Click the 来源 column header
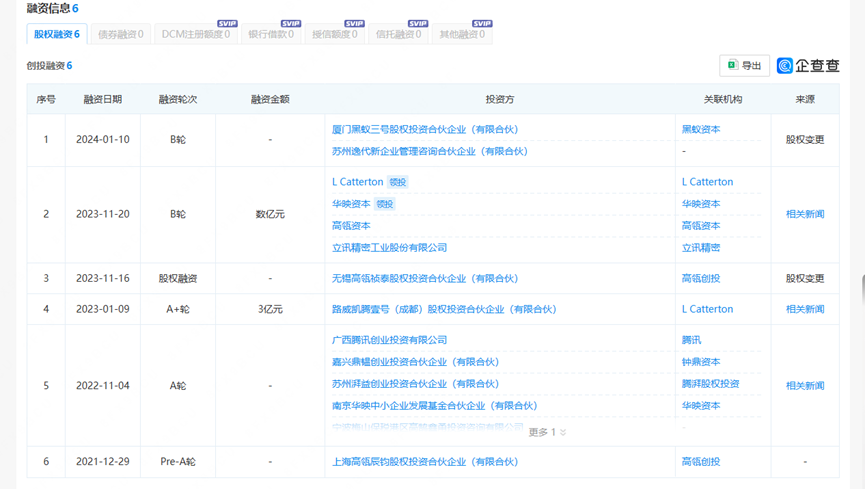Screen dimensions: 865x489 tap(805, 99)
